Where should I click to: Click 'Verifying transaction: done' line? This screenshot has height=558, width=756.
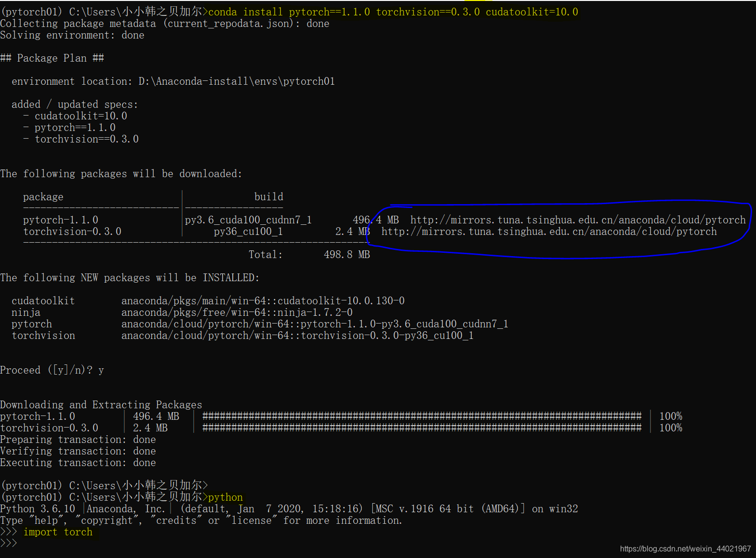click(x=78, y=451)
